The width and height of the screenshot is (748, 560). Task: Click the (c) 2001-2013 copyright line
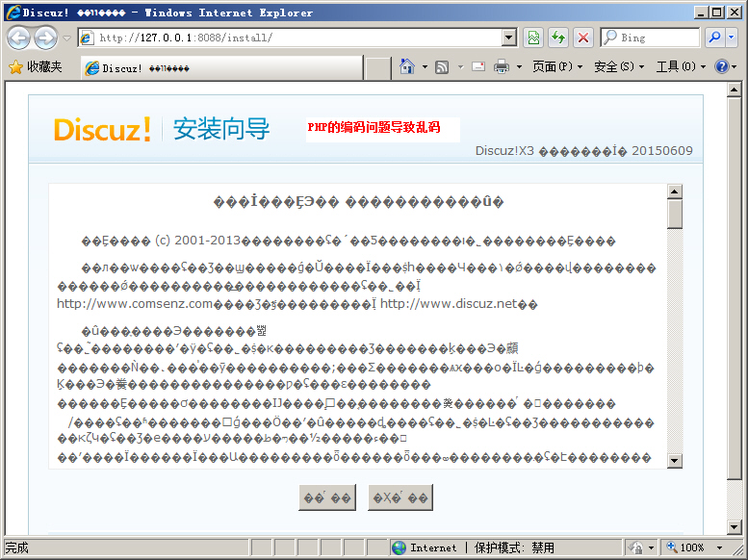click(x=348, y=241)
